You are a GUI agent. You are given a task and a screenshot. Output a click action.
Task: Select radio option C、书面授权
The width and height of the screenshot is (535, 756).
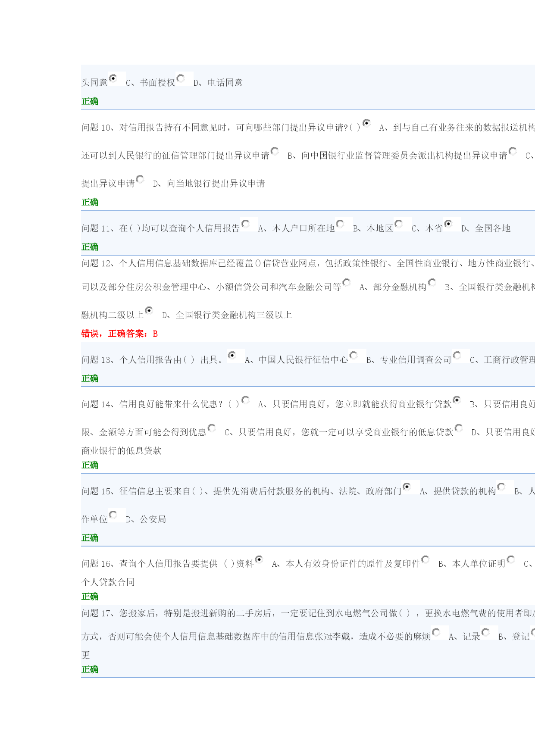click(113, 78)
